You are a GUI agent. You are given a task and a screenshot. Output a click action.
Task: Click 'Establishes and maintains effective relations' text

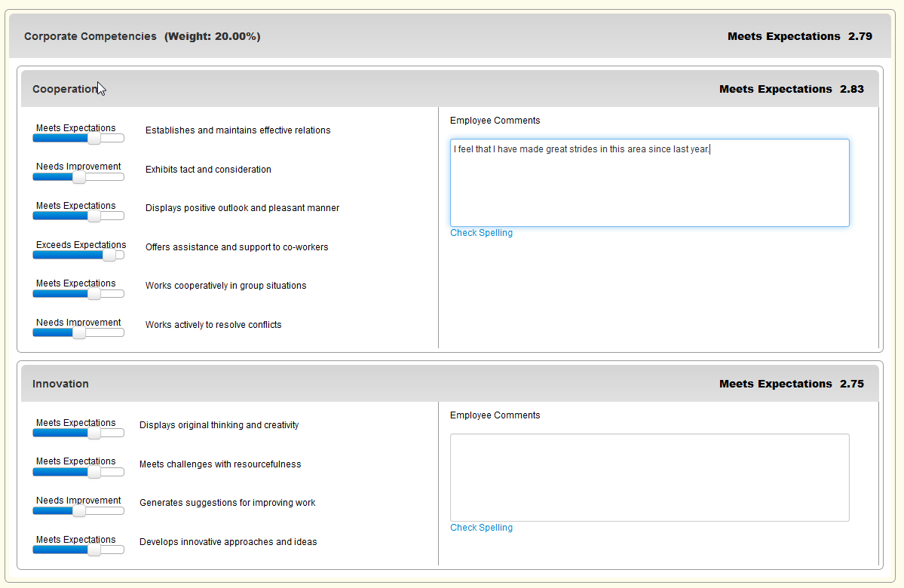click(x=238, y=130)
